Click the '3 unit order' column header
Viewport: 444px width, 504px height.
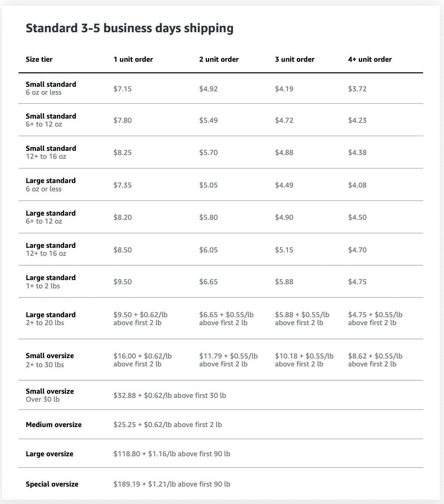[x=294, y=59]
